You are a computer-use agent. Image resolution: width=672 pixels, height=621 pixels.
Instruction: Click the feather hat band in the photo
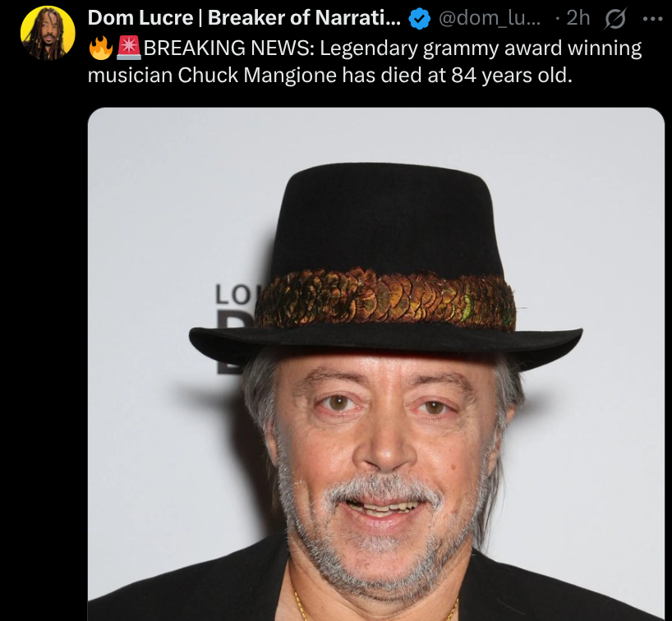[x=386, y=299]
